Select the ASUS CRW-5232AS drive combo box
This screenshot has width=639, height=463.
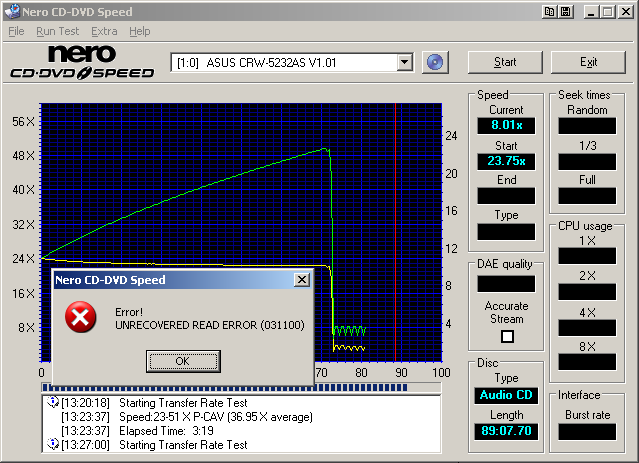(x=292, y=62)
